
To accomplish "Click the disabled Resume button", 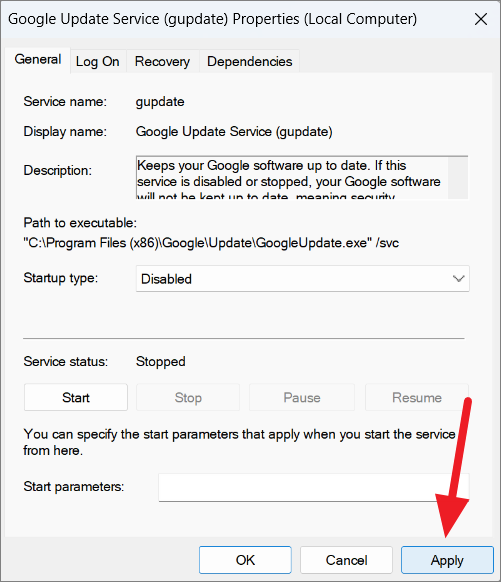I will (x=417, y=398).
